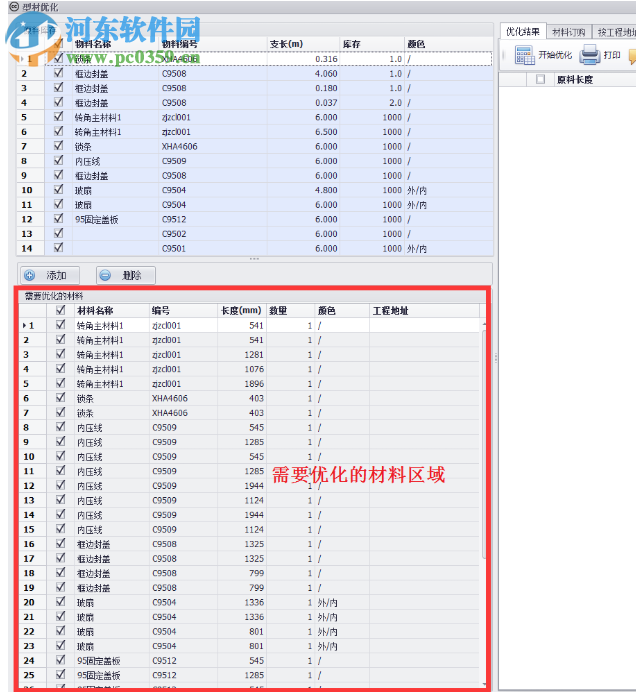636x692 pixels.
Task: Click the 打印 printer icon
Action: [590, 55]
